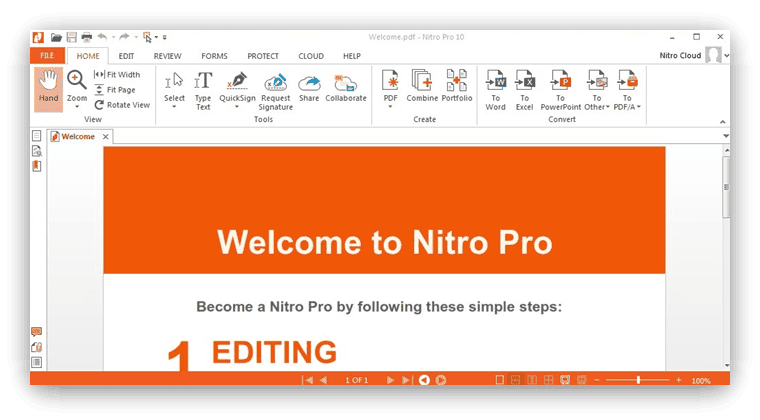The image size is (760, 420).
Task: Create a PDF Portfolio
Action: click(457, 85)
